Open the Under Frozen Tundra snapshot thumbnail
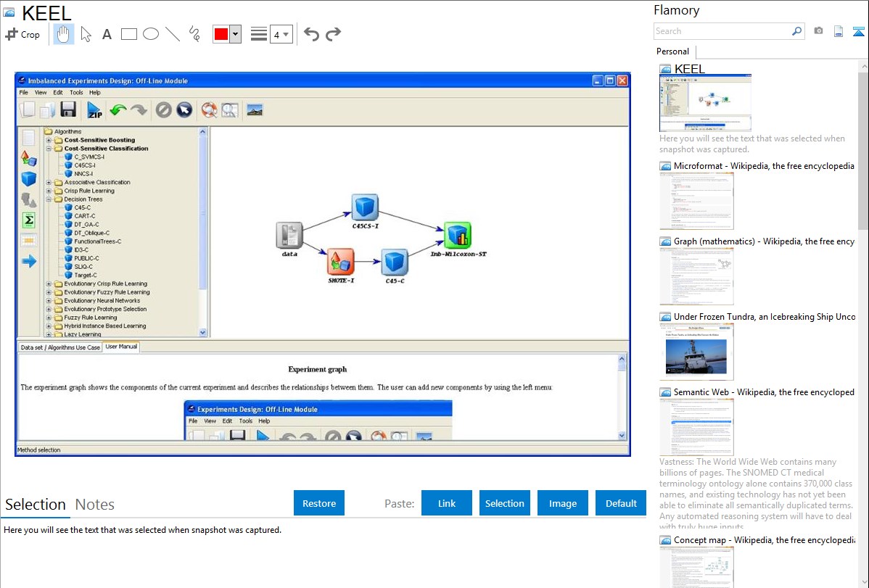869x588 pixels. (x=696, y=352)
